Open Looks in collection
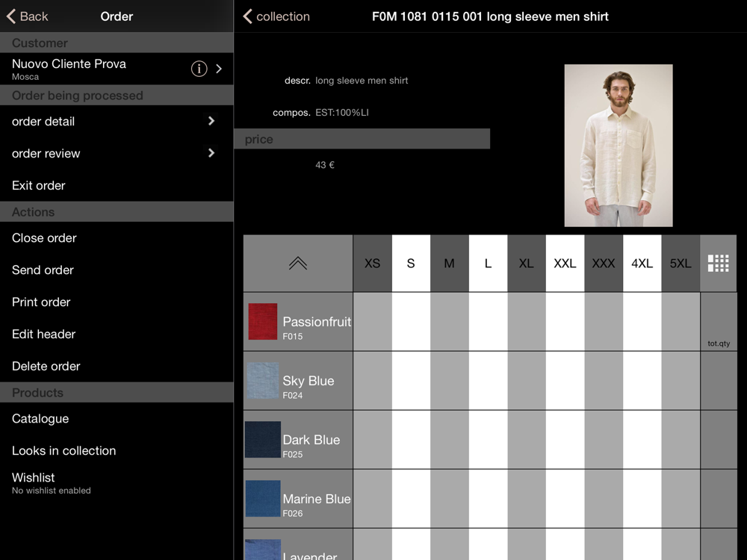The image size is (747, 560). (117, 450)
